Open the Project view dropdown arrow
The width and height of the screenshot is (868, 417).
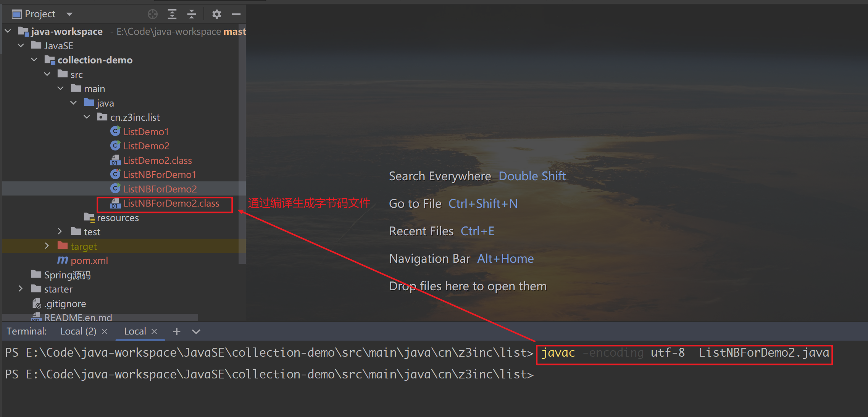69,14
